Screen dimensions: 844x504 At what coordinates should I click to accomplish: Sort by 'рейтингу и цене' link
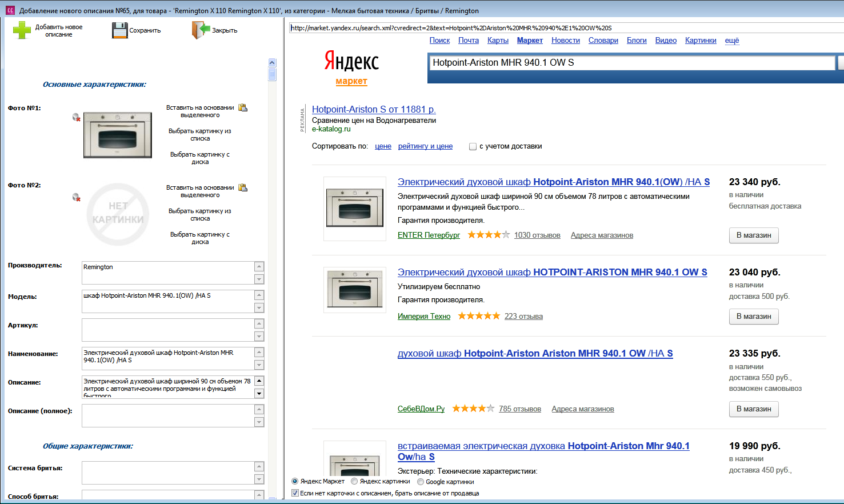click(x=425, y=146)
